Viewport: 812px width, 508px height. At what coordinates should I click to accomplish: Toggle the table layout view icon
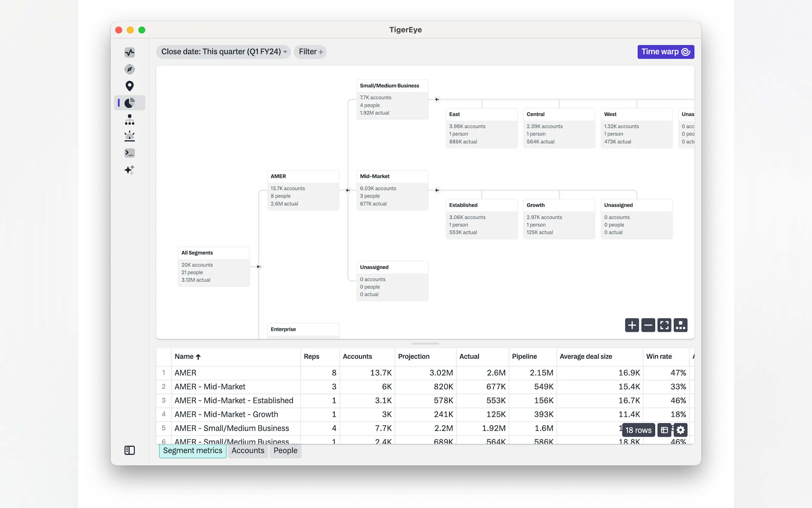coord(664,430)
